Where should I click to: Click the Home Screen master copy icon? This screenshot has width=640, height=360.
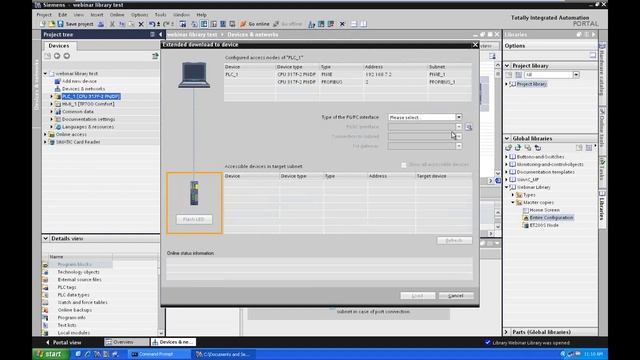point(526,210)
